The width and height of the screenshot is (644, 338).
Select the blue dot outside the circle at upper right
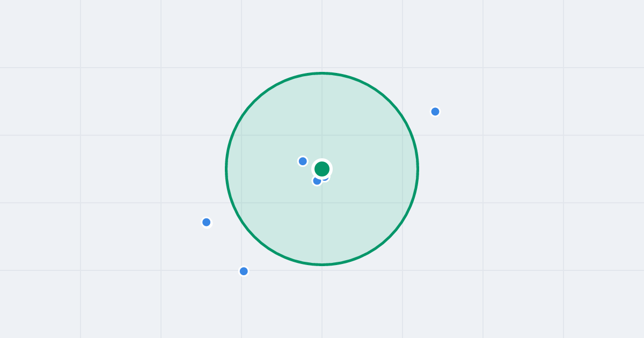coord(435,112)
